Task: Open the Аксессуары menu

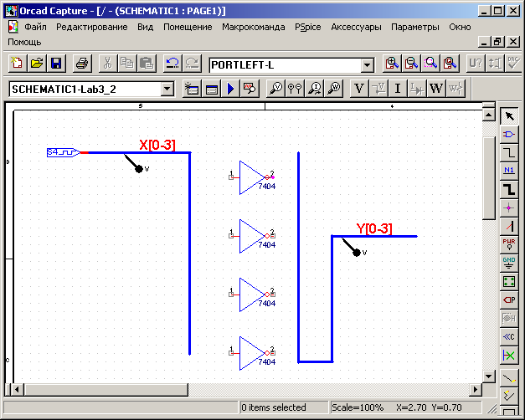Action: pyautogui.click(x=356, y=27)
